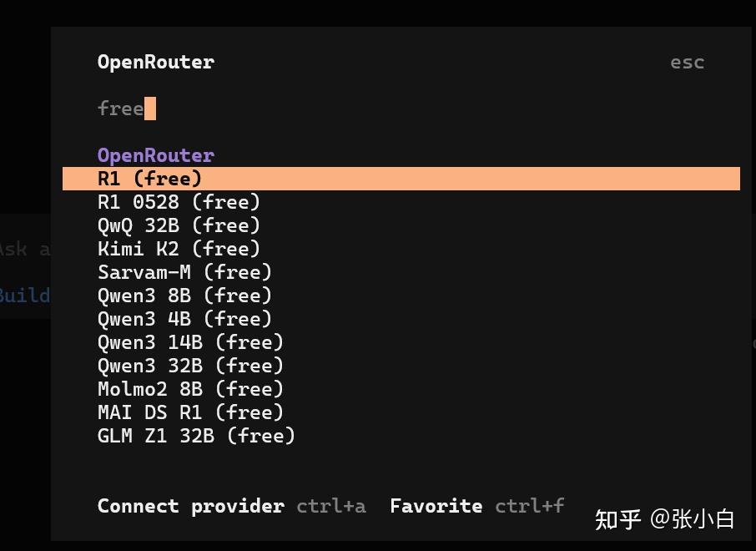Image resolution: width=756 pixels, height=551 pixels.
Task: Click the ctrl+a shortcut hint
Action: point(331,506)
